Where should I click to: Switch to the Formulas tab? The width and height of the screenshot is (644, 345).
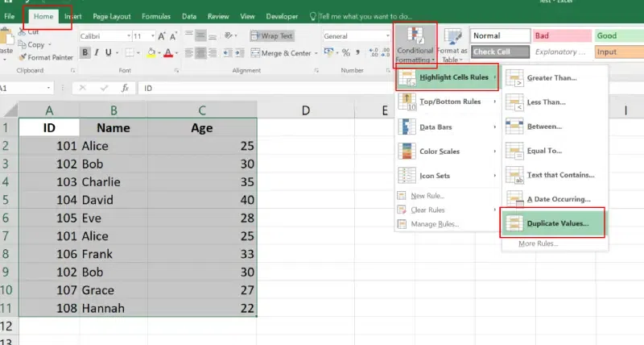tap(156, 16)
